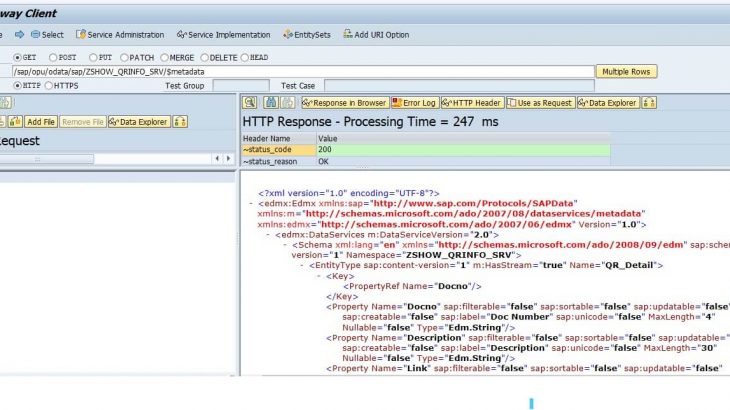The width and height of the screenshot is (730, 410).
Task: Select the HEAD method radio button
Action: pyautogui.click(x=245, y=57)
